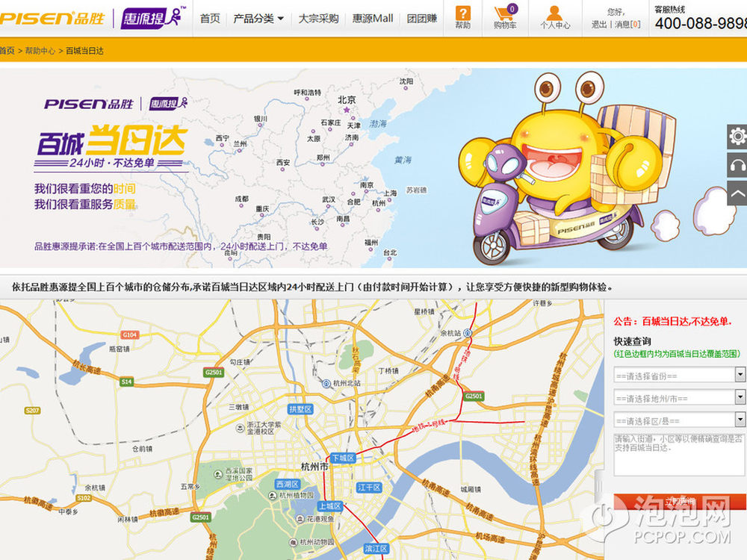747x560 pixels.
Task: Click the 滨江区 district label on map
Action: tap(376, 548)
